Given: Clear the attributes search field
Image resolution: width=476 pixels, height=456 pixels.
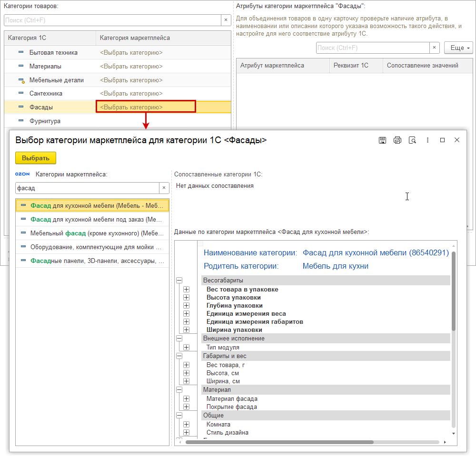Looking at the screenshot, I should click(x=434, y=48).
